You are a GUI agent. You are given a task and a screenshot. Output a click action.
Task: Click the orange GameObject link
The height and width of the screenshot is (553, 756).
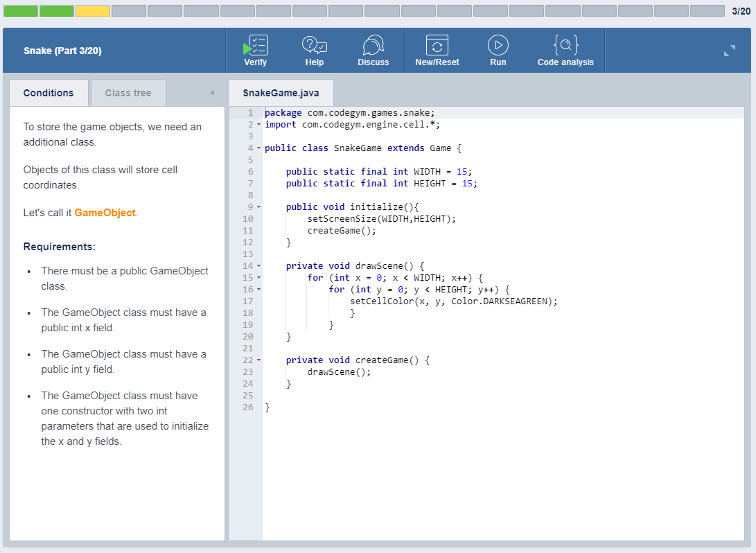[x=105, y=213]
